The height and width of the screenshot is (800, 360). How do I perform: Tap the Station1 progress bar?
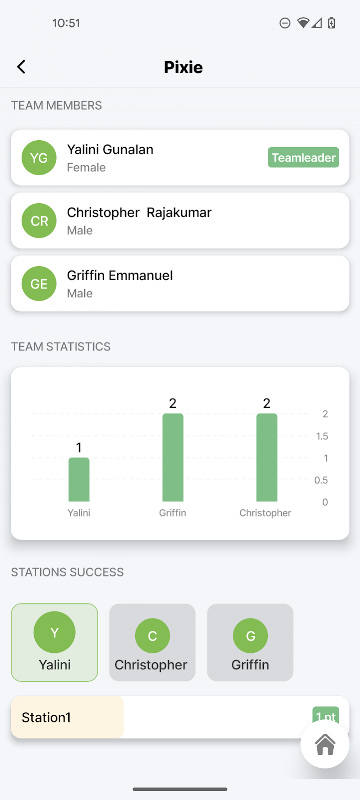tap(180, 717)
